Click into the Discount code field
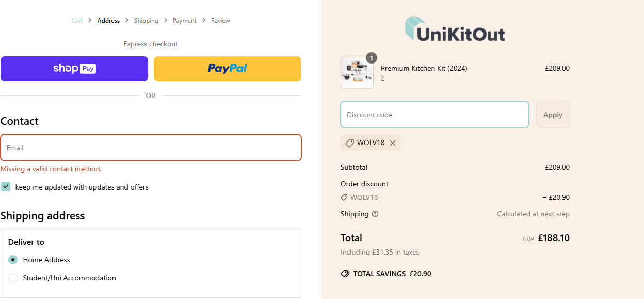This screenshot has height=299, width=644. (434, 115)
